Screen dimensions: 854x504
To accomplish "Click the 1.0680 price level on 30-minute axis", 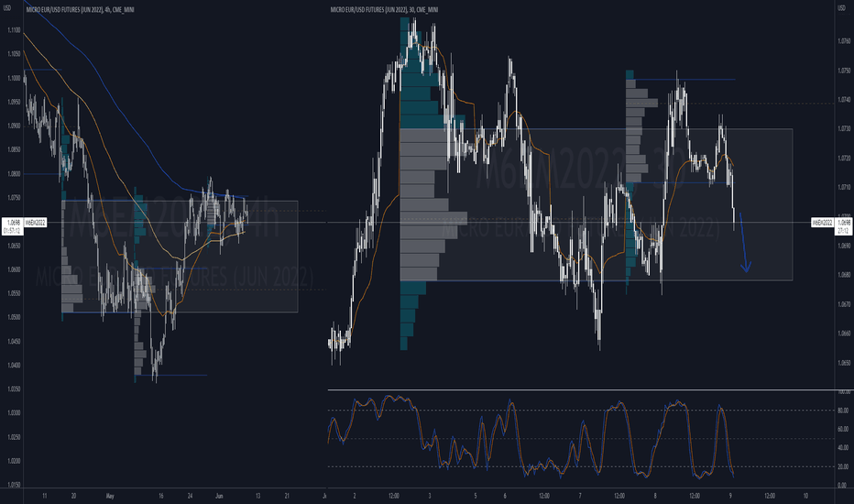I will click(x=844, y=275).
